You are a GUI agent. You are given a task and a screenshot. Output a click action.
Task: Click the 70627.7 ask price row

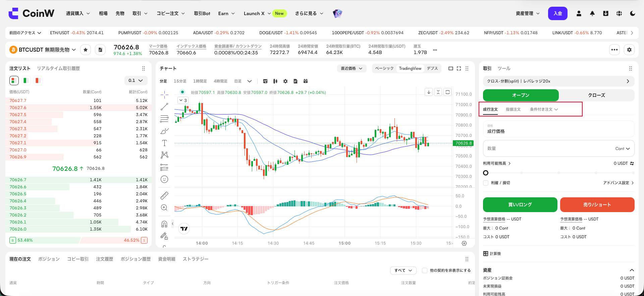(x=78, y=101)
